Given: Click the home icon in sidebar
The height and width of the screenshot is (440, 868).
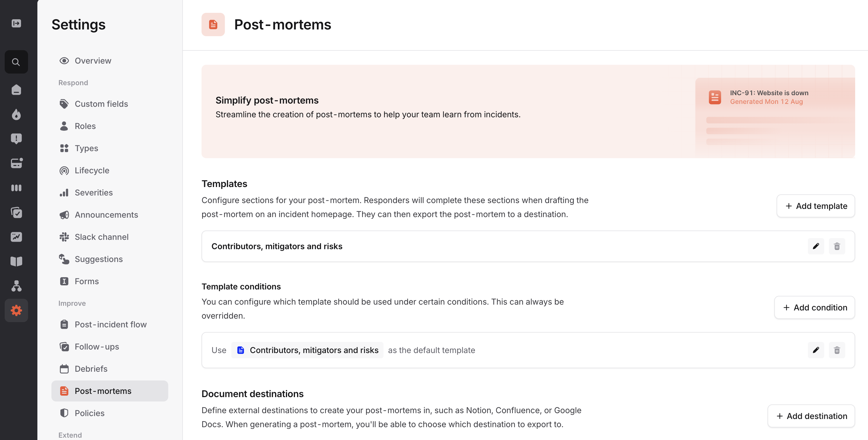Looking at the screenshot, I should point(16,90).
